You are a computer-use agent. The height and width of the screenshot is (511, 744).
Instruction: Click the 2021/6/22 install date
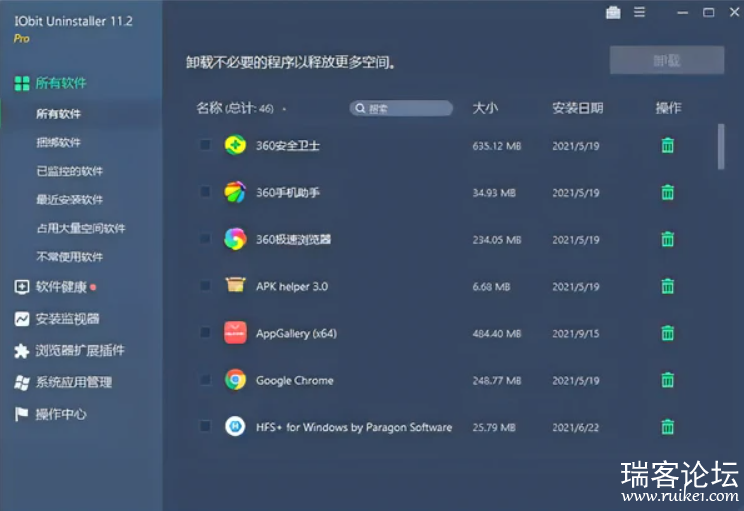pos(576,427)
